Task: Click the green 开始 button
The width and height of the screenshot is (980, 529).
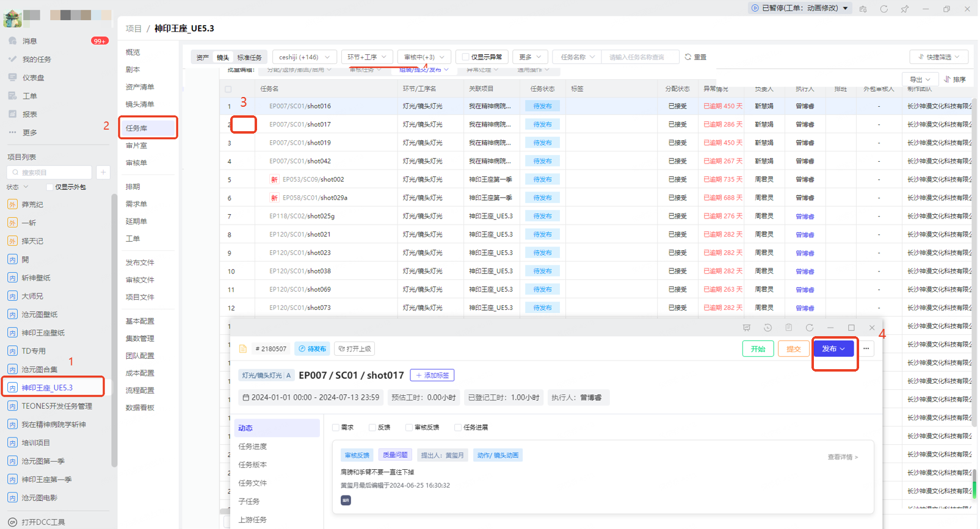Action: [758, 348]
